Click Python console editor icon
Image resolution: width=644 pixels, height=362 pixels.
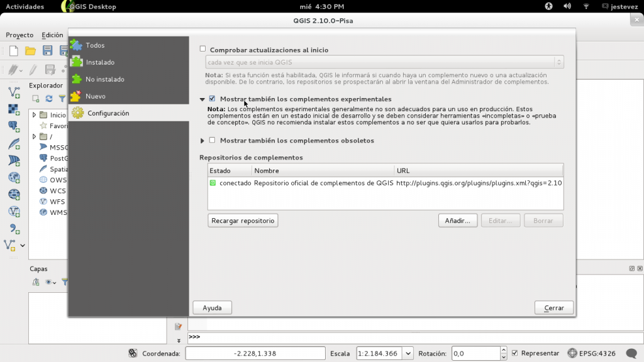pyautogui.click(x=178, y=326)
